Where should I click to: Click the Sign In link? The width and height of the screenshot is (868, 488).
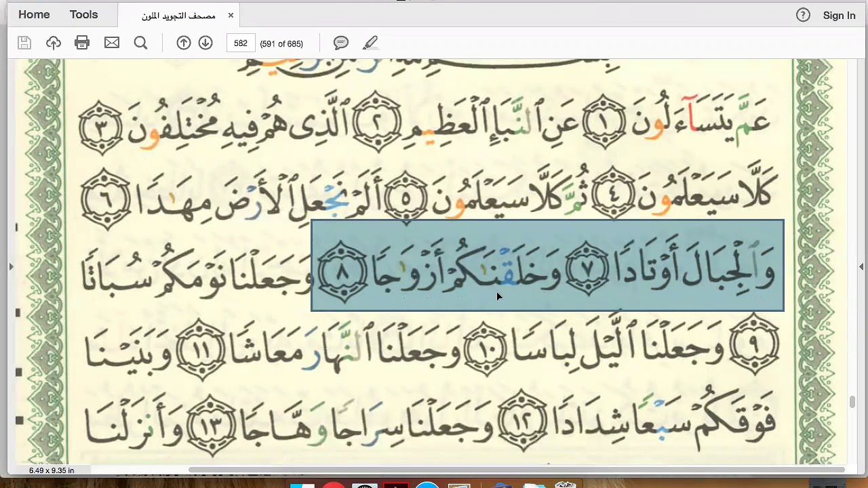839,16
